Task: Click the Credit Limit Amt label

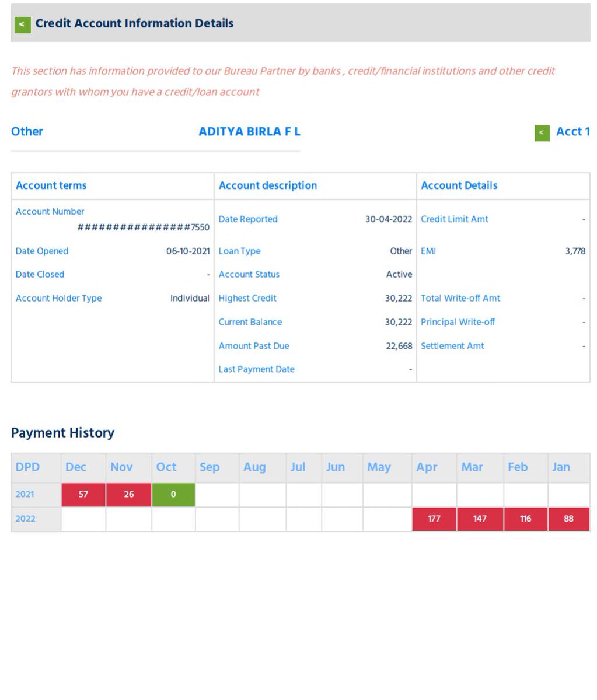Action: tap(455, 219)
